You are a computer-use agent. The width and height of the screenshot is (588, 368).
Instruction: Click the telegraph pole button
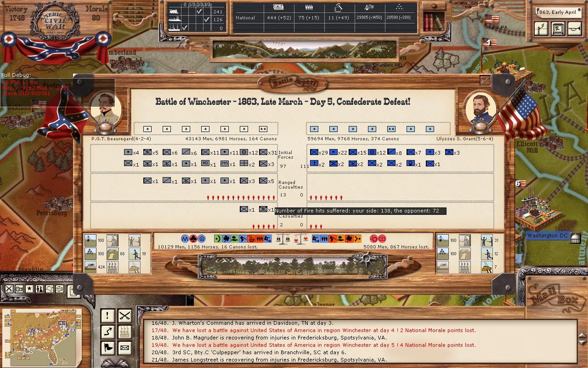pyautogui.click(x=542, y=29)
